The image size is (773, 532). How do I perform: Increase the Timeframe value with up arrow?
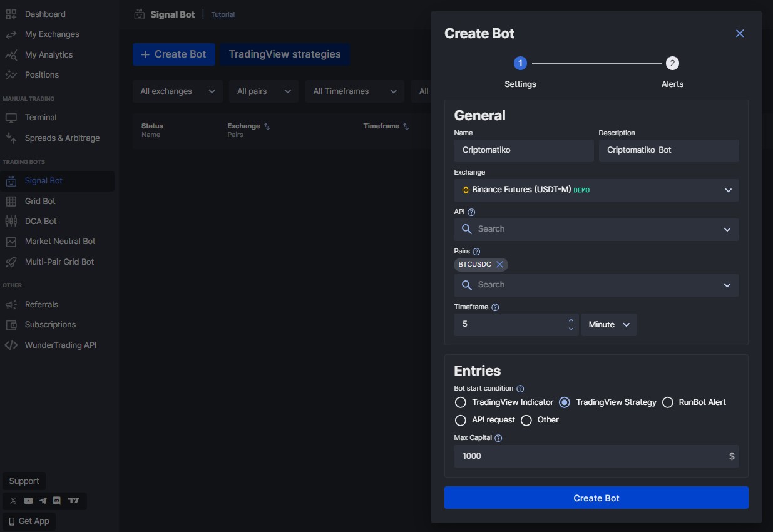click(x=571, y=320)
